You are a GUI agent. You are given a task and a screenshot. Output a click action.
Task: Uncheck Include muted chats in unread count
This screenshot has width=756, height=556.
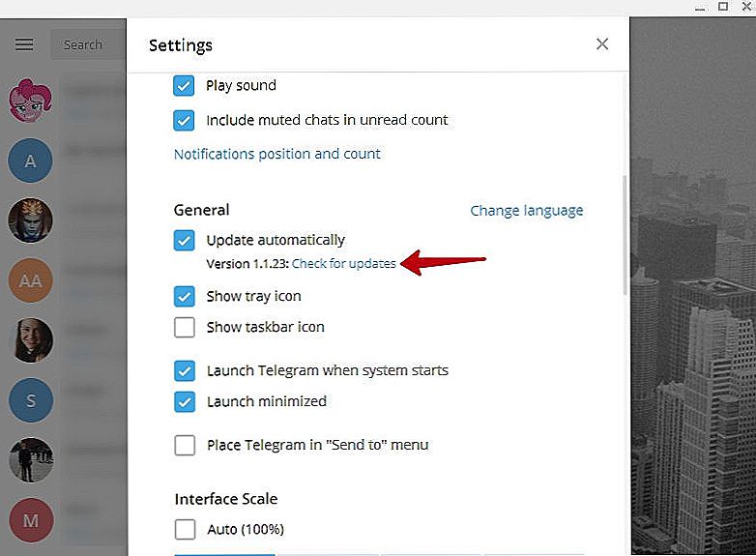click(184, 120)
